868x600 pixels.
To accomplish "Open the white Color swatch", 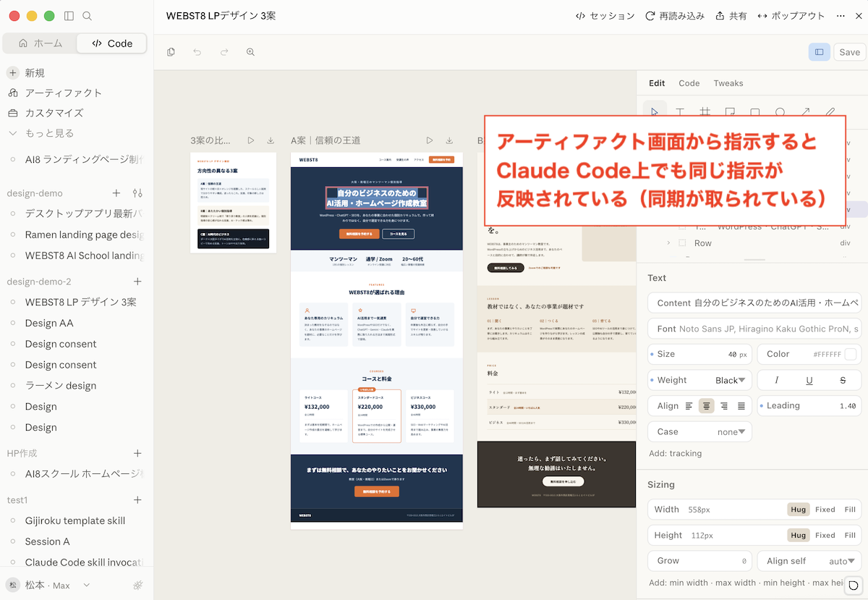I will pyautogui.click(x=851, y=354).
